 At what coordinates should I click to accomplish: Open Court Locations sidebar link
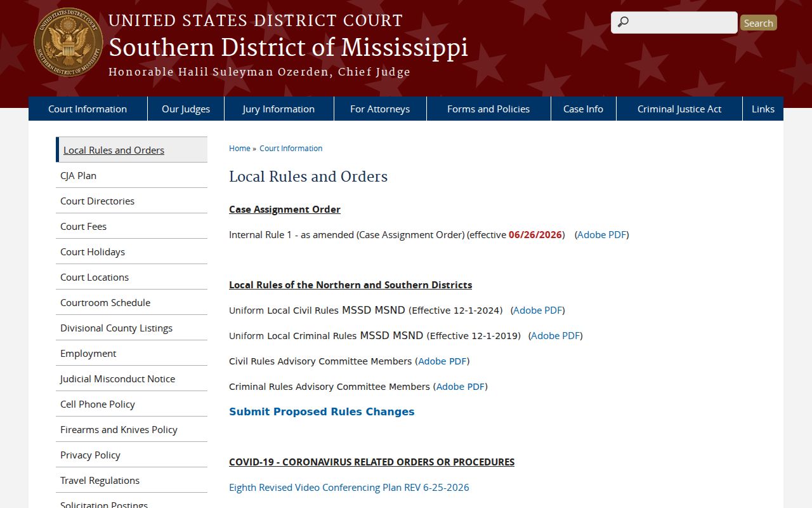pos(131,277)
